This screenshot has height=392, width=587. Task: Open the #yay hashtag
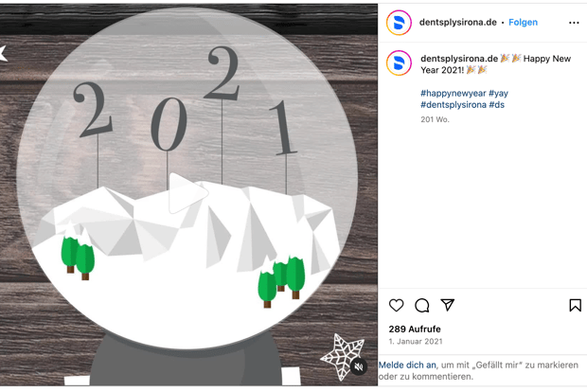tap(498, 93)
